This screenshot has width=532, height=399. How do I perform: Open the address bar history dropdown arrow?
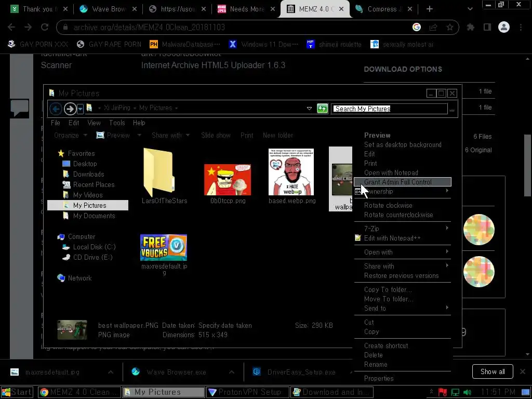coord(309,109)
